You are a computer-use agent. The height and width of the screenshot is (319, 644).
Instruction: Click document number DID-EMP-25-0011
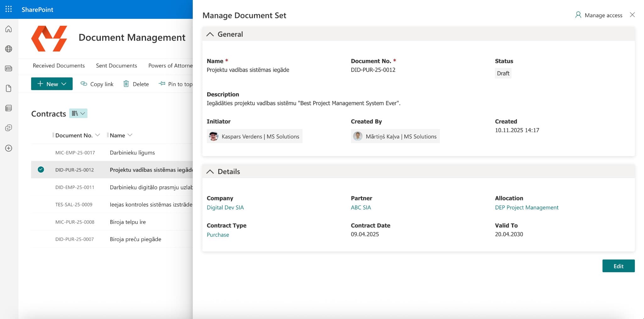pos(75,187)
